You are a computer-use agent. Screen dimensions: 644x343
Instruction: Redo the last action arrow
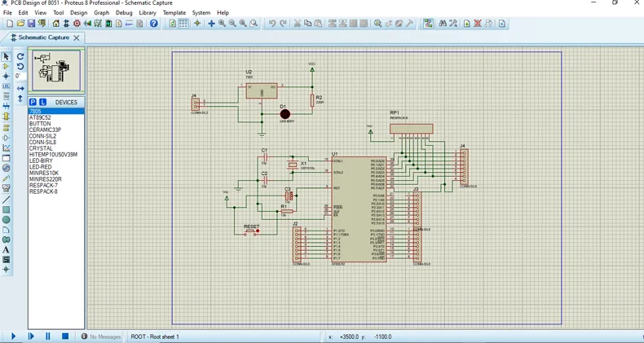point(283,24)
